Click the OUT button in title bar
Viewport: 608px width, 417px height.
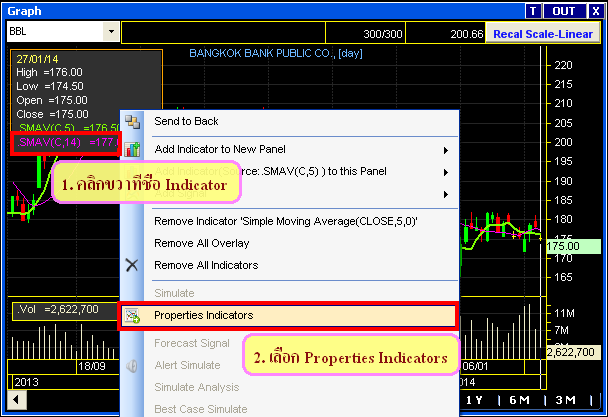564,11
